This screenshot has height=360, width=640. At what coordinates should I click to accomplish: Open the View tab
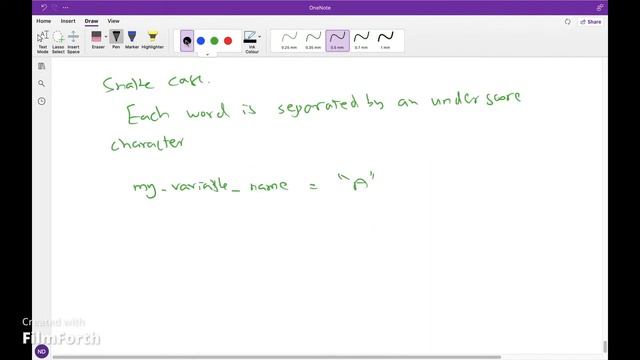click(113, 21)
